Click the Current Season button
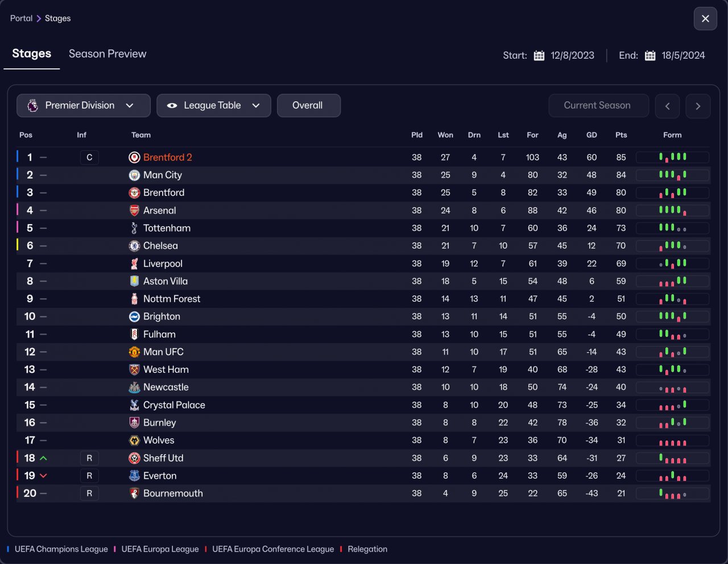This screenshot has width=728, height=564. coord(598,106)
